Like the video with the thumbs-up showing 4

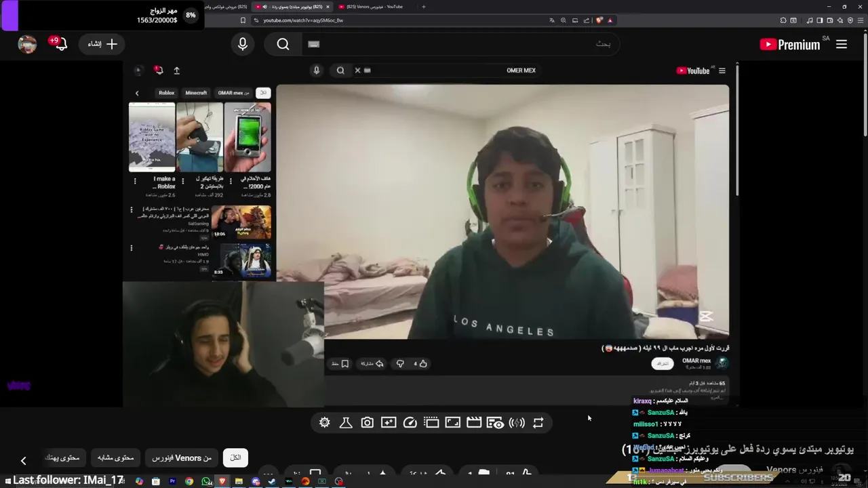click(420, 364)
